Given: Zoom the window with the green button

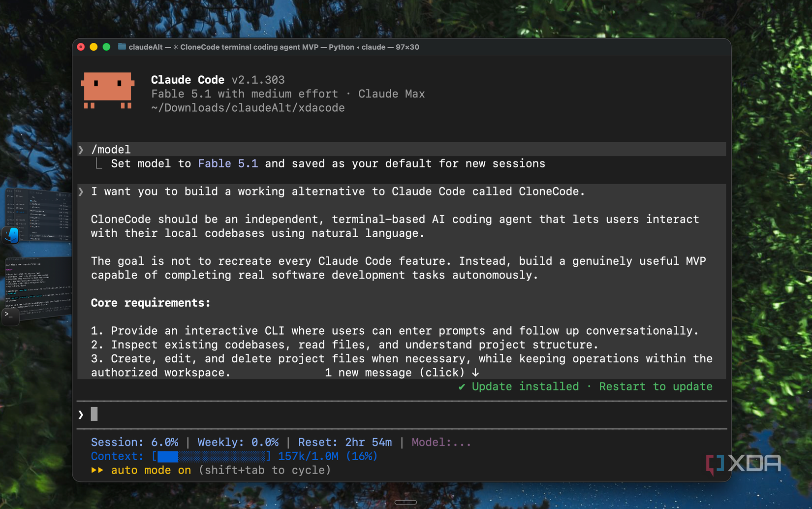Looking at the screenshot, I should [106, 47].
